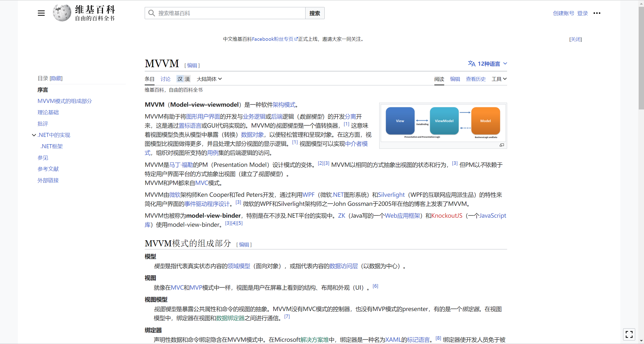Open the 大陆简体 variant dropdown
This screenshot has height=344, width=644.
[209, 79]
